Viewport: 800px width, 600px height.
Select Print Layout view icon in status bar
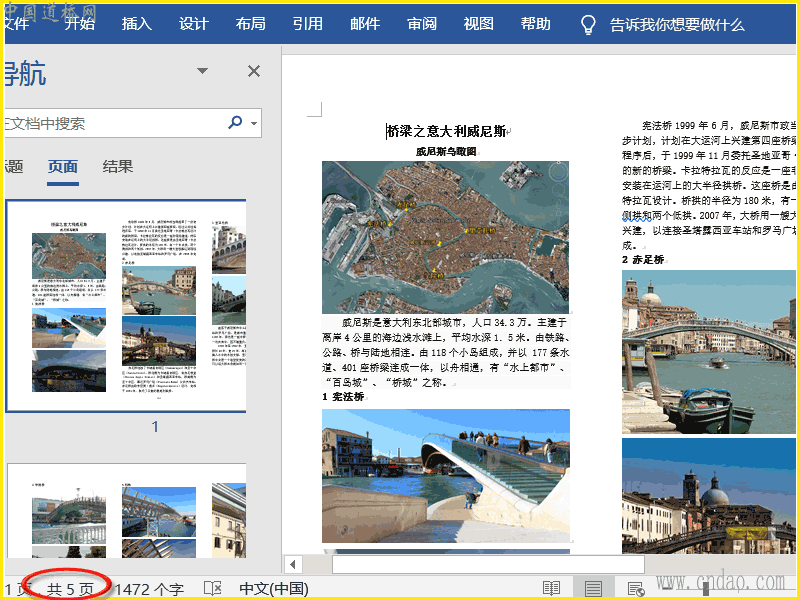[593, 588]
